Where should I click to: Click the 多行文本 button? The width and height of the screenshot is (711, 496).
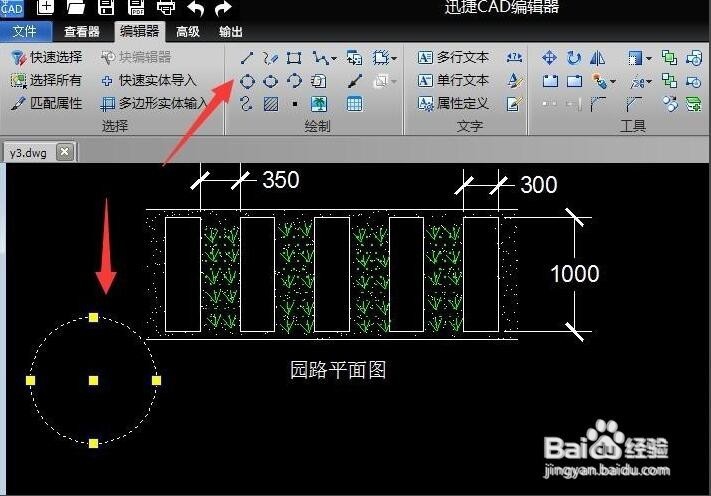[453, 57]
